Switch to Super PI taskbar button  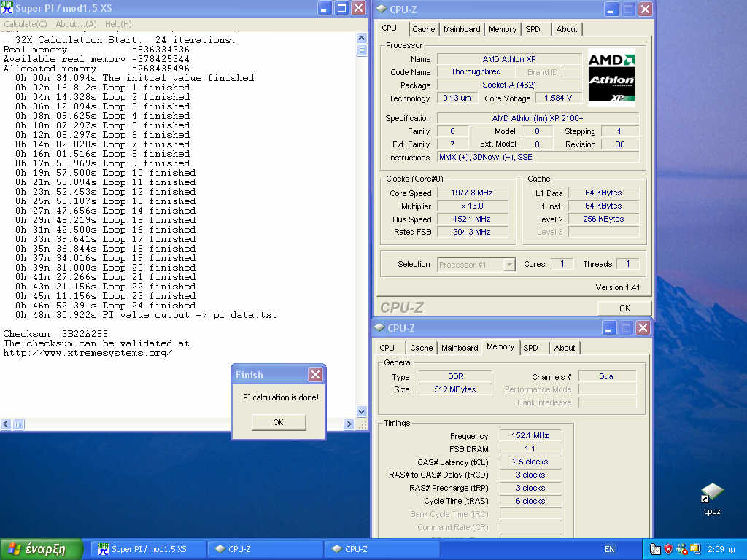[148, 549]
